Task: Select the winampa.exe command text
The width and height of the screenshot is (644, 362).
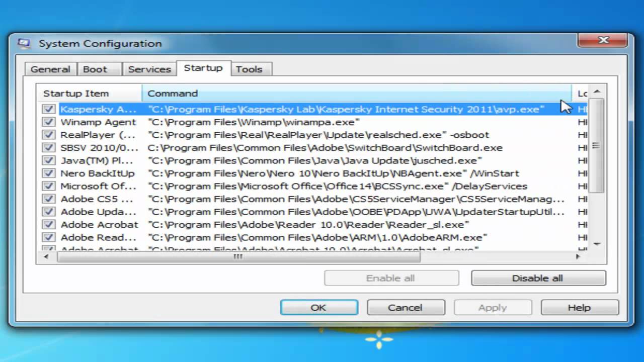Action: click(x=254, y=122)
